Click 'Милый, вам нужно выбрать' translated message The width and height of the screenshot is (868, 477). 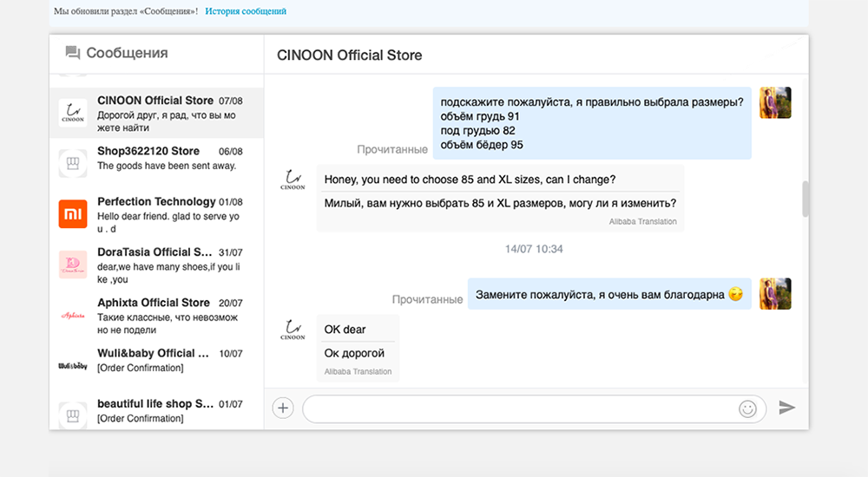[x=501, y=203]
